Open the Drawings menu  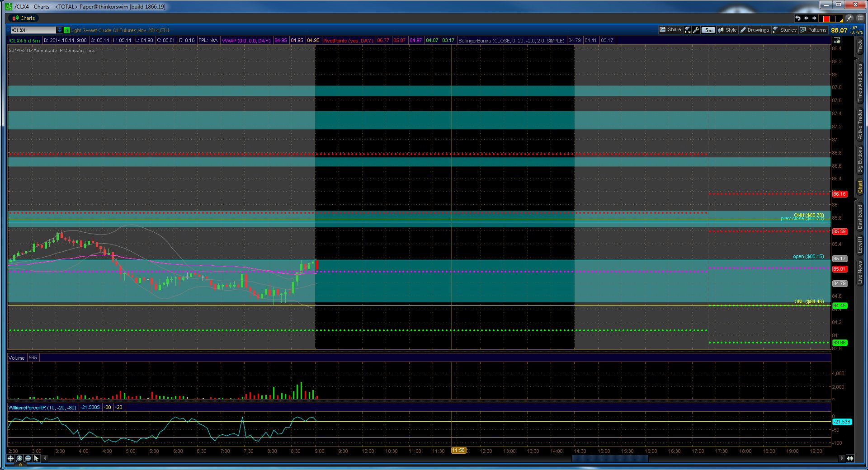755,30
